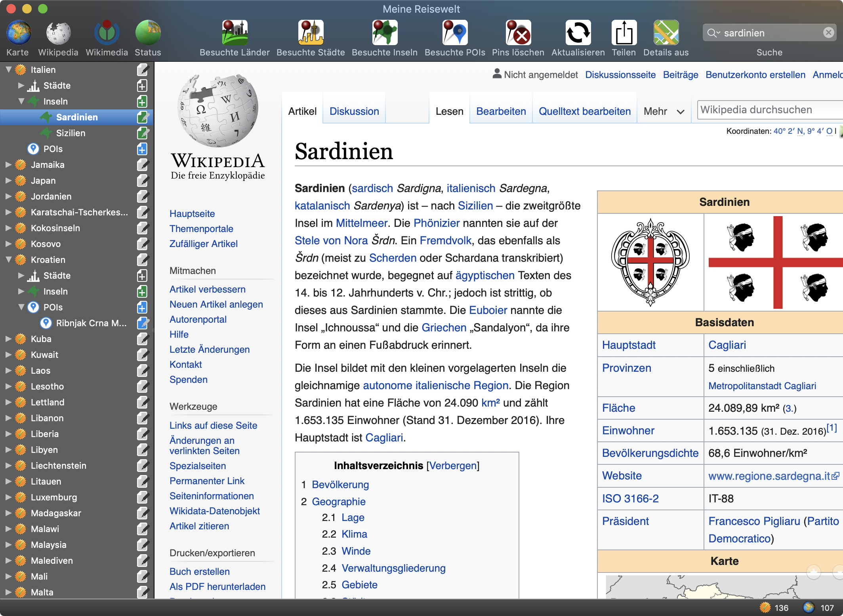Open the Wikimedia view icon
Viewport: 843px width, 616px height.
coord(107,32)
